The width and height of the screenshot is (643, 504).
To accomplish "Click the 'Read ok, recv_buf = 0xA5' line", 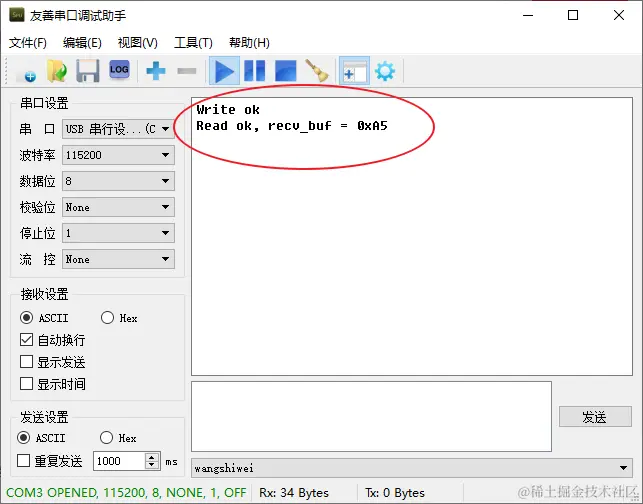I will 292,125.
